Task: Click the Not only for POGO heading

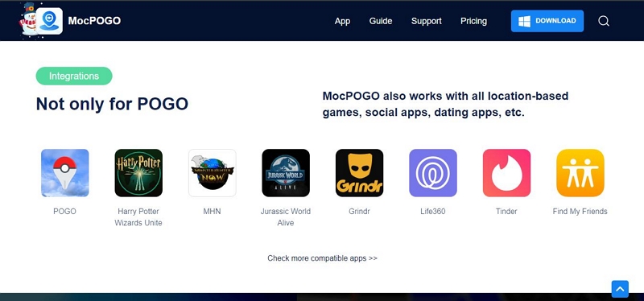Action: 112,104
